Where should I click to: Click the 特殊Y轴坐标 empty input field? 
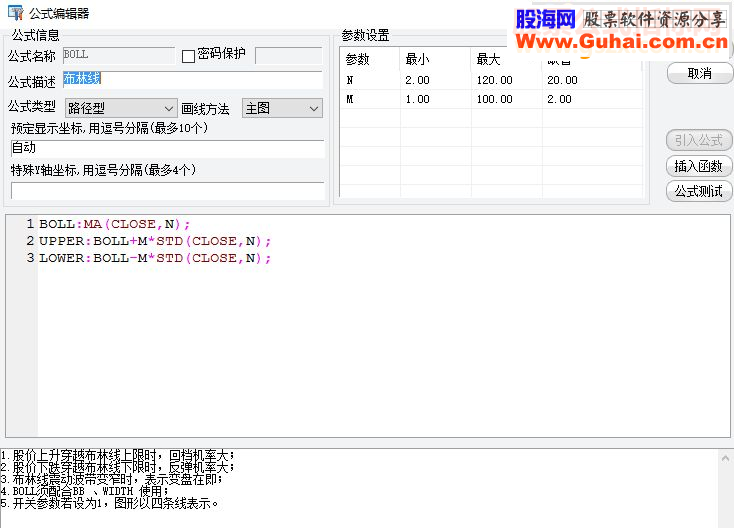click(x=167, y=191)
